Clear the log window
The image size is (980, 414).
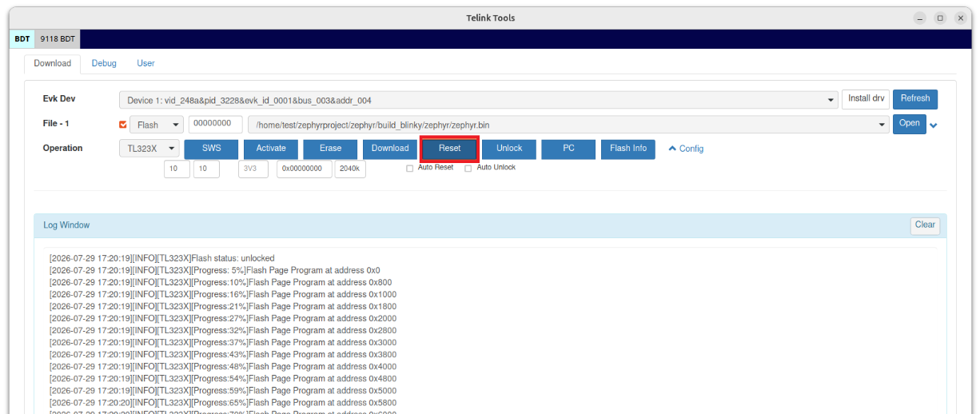925,225
